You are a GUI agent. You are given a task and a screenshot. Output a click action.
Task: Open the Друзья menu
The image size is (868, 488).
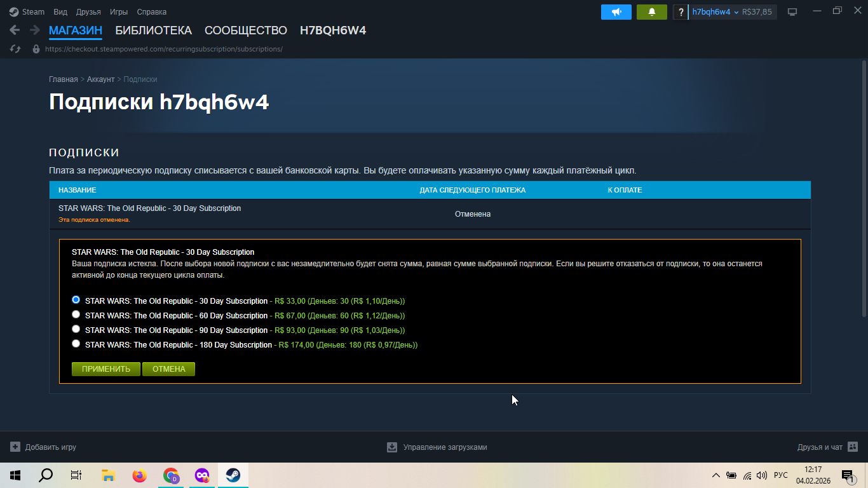88,11
